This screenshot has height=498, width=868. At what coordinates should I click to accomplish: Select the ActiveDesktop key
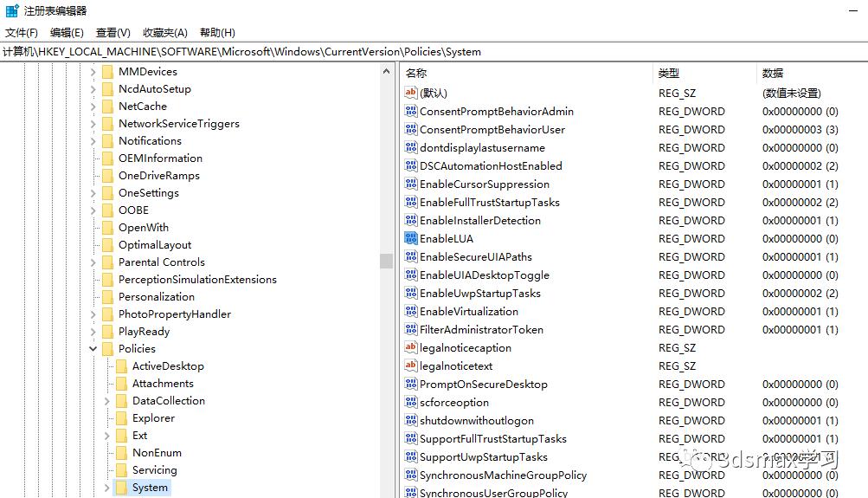pyautogui.click(x=168, y=366)
